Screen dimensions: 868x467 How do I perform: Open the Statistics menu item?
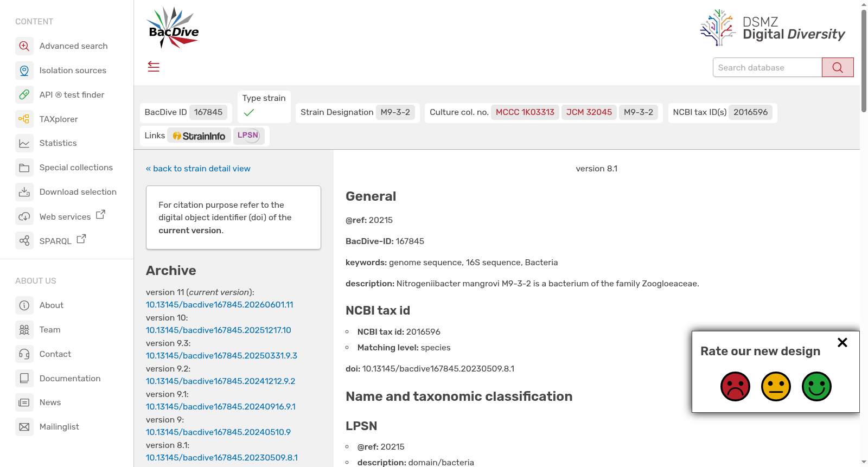click(x=58, y=143)
